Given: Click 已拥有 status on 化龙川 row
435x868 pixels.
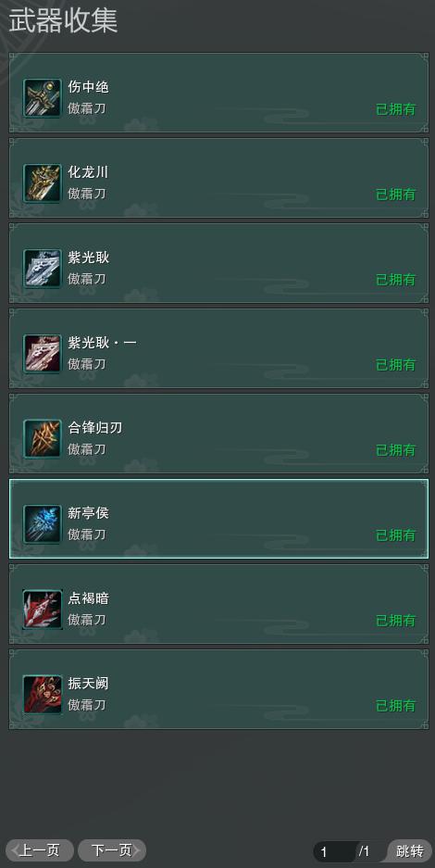Looking at the screenshot, I should (x=396, y=195).
